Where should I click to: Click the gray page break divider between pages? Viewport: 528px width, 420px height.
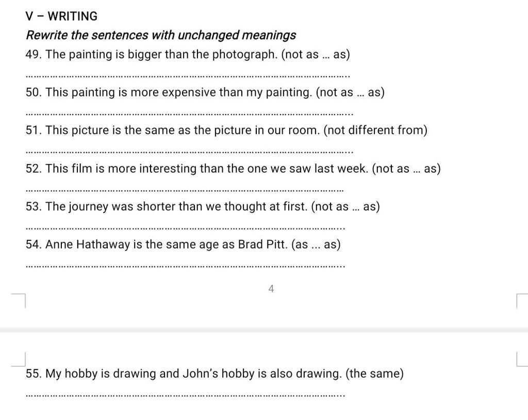pyautogui.click(x=264, y=330)
